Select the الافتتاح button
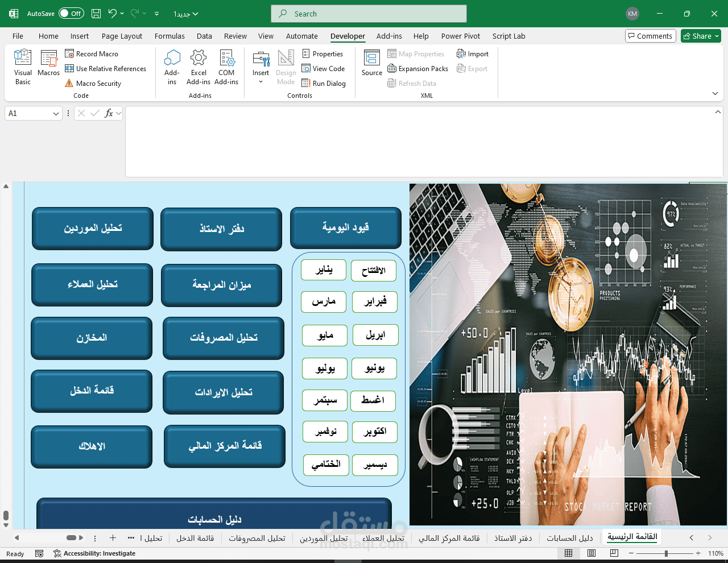The width and height of the screenshot is (728, 563). (374, 270)
